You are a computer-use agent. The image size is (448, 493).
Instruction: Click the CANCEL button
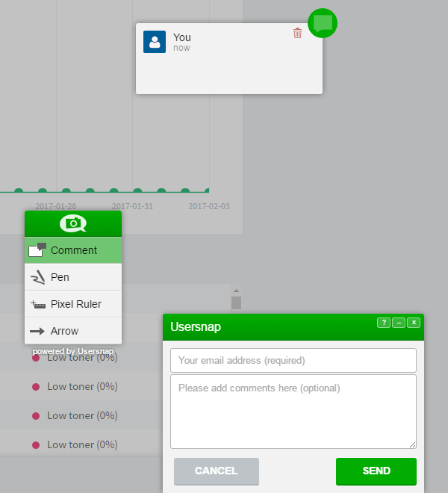[217, 471]
